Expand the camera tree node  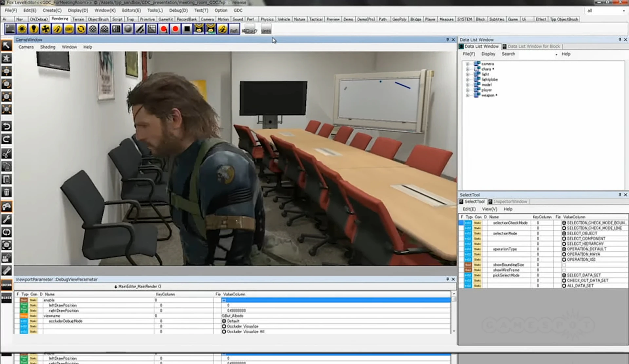467,64
